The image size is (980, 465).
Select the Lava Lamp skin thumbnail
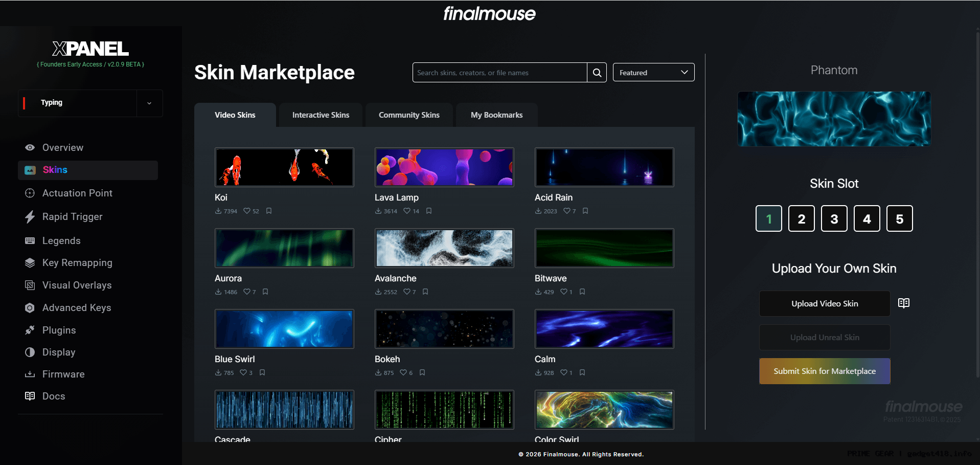point(444,167)
